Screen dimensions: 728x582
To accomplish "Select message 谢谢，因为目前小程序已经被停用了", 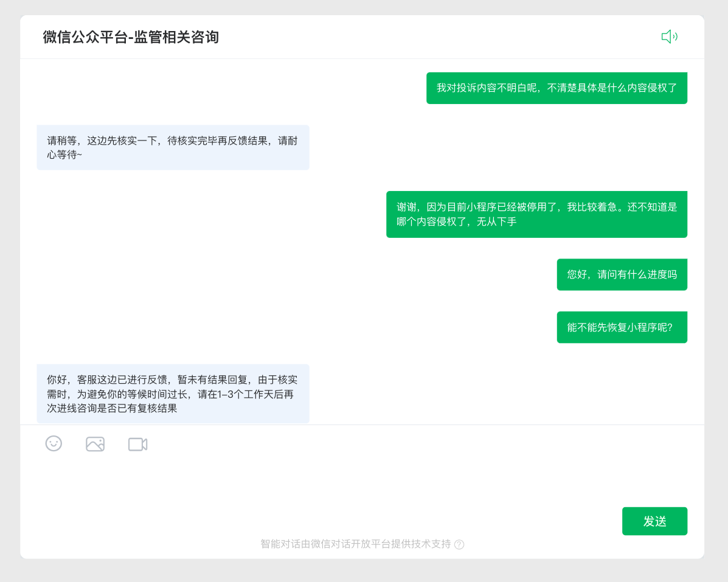I will (x=536, y=215).
